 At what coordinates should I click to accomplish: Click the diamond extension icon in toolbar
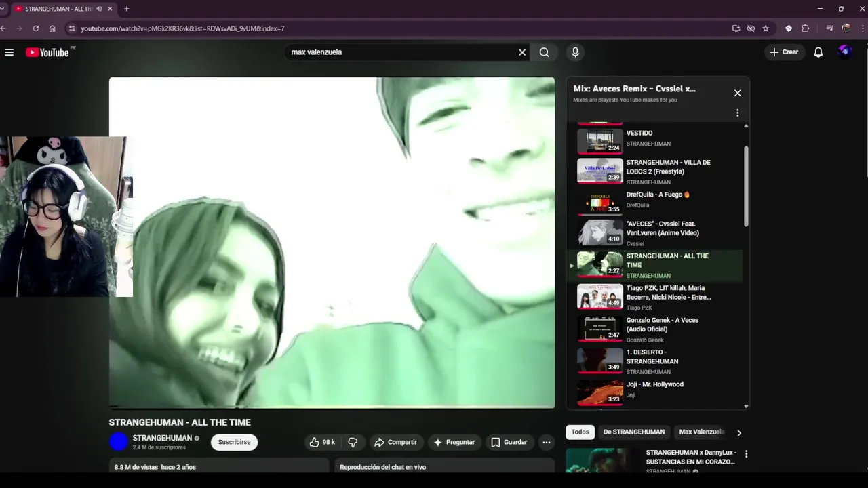[x=789, y=28]
